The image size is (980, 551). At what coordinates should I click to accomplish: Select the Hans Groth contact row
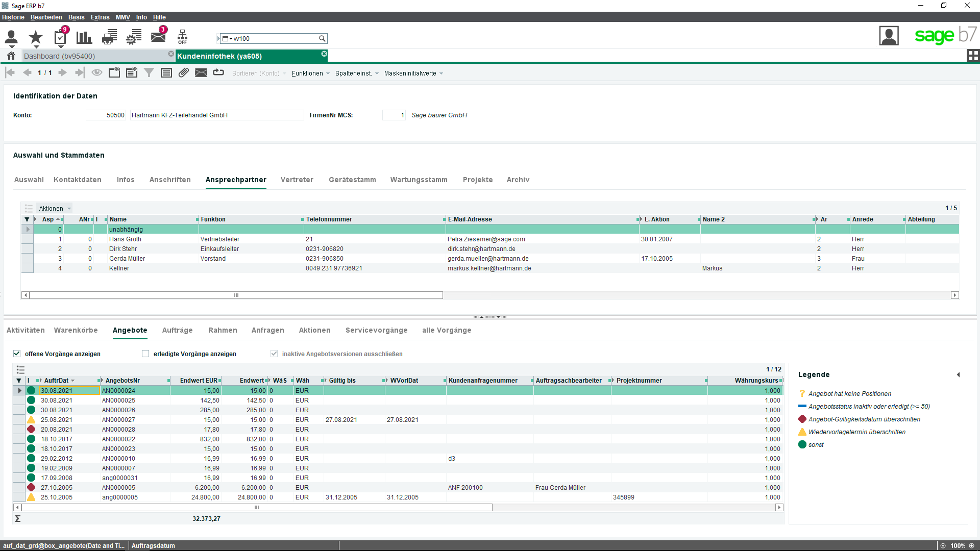[490, 239]
